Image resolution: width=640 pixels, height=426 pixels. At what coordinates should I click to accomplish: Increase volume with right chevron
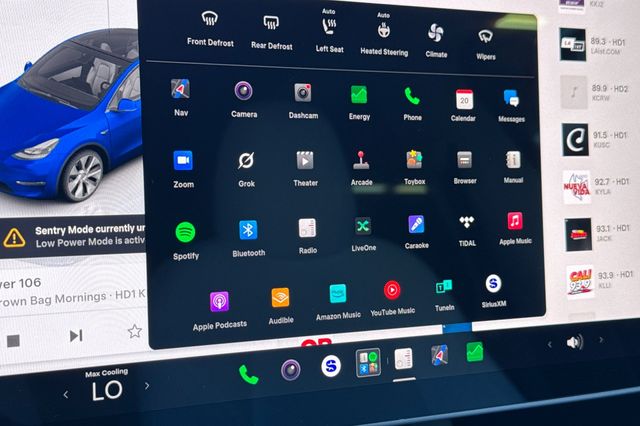click(601, 339)
